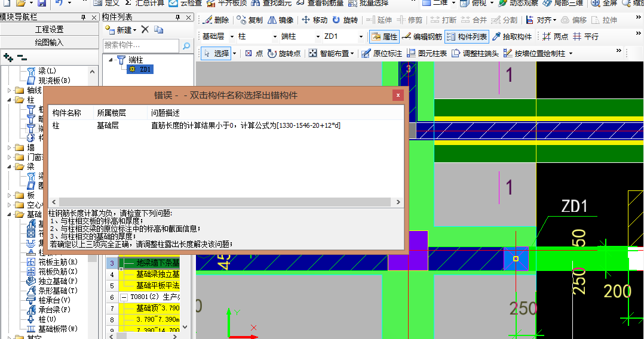Screen dimensions: 644x339
Task: Click the 两点 two-point axis tool
Action: point(555,36)
